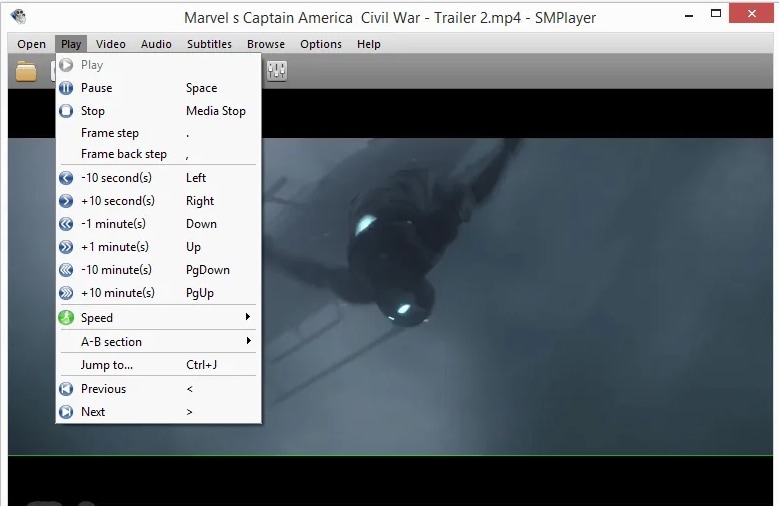This screenshot has height=506, width=779.
Task: Open the Open menu
Action: [31, 44]
